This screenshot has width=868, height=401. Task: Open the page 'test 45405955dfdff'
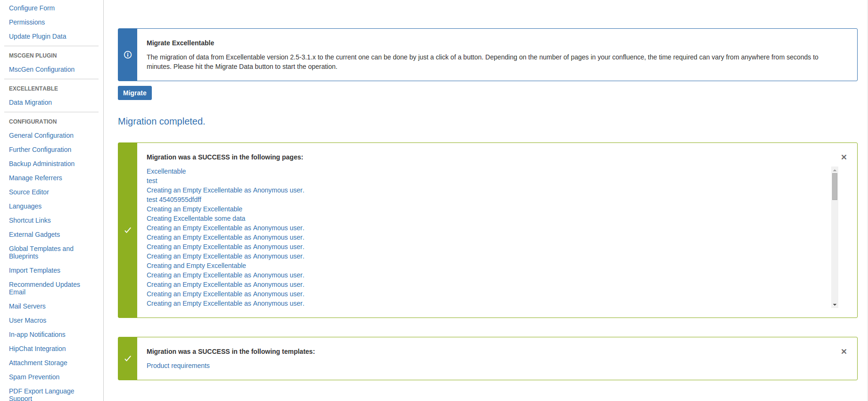174,200
